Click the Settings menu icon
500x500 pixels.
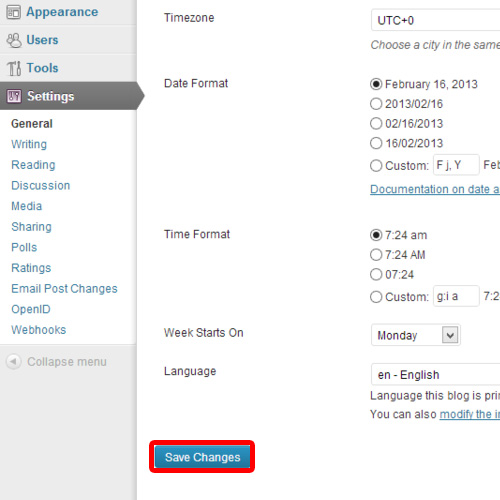click(x=14, y=96)
